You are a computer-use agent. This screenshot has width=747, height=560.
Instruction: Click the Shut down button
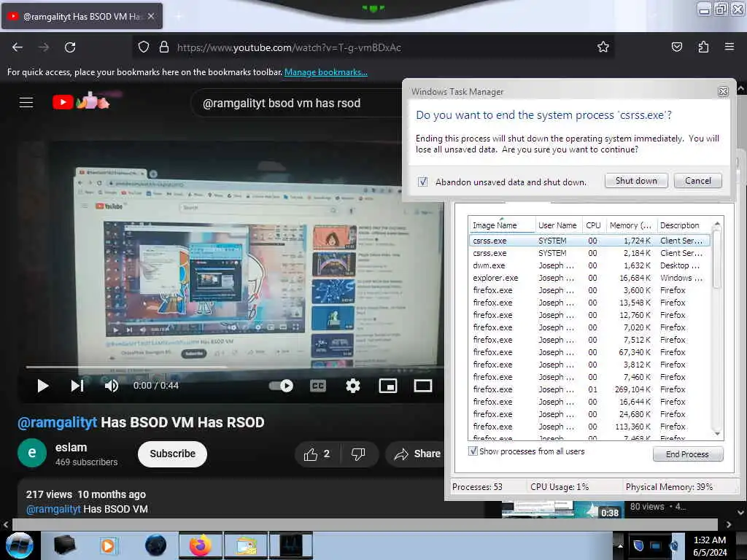[x=636, y=181]
